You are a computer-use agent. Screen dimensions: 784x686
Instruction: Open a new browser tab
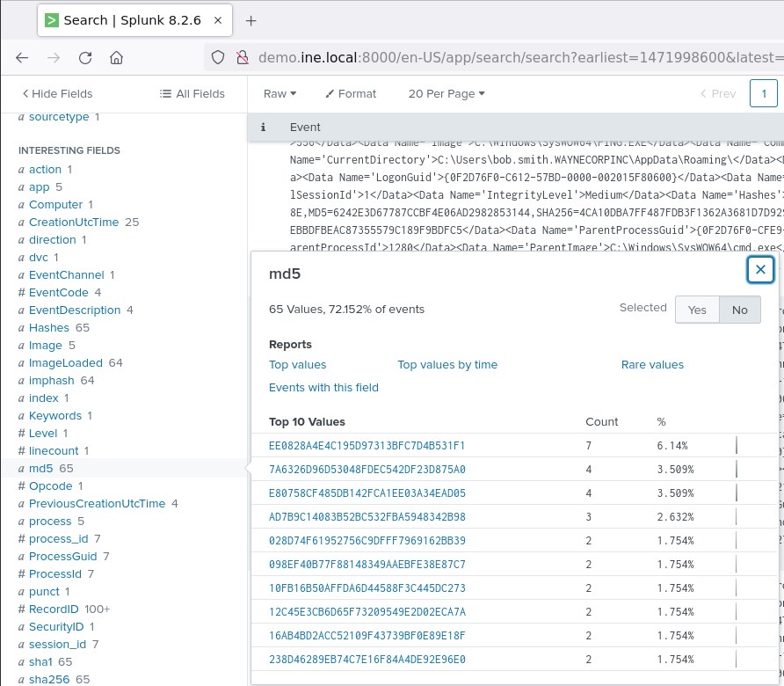tap(250, 20)
